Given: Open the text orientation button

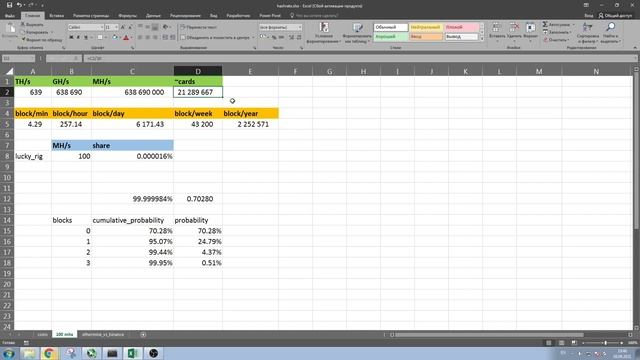Looking at the screenshot, I should 165,27.
